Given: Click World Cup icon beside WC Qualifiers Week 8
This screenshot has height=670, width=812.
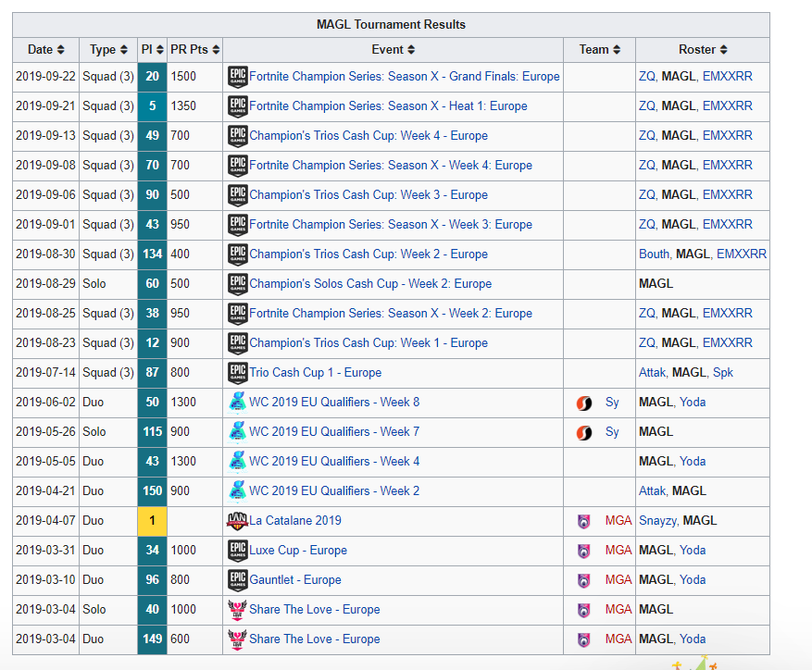Looking at the screenshot, I should pyautogui.click(x=238, y=403).
